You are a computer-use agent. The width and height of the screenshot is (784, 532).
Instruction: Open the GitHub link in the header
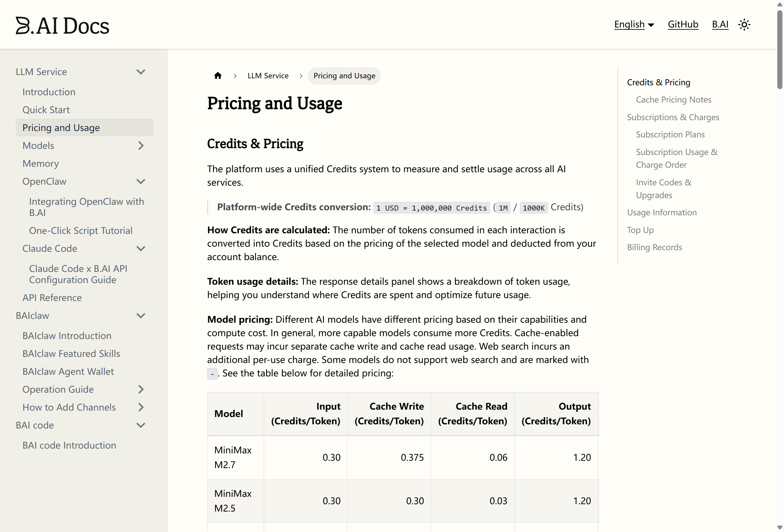683,25
